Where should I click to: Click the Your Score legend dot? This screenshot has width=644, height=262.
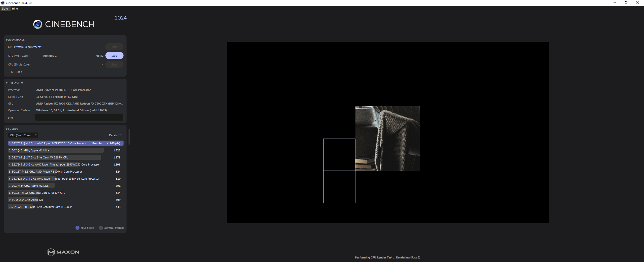point(77,228)
